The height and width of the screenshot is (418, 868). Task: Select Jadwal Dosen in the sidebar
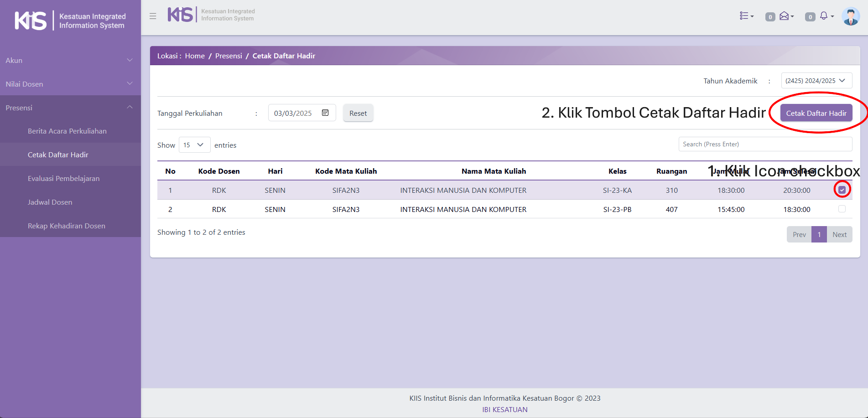click(x=50, y=202)
